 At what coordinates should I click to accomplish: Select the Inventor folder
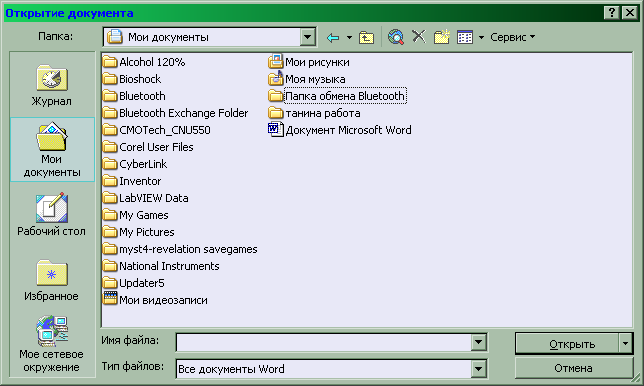click(132, 181)
